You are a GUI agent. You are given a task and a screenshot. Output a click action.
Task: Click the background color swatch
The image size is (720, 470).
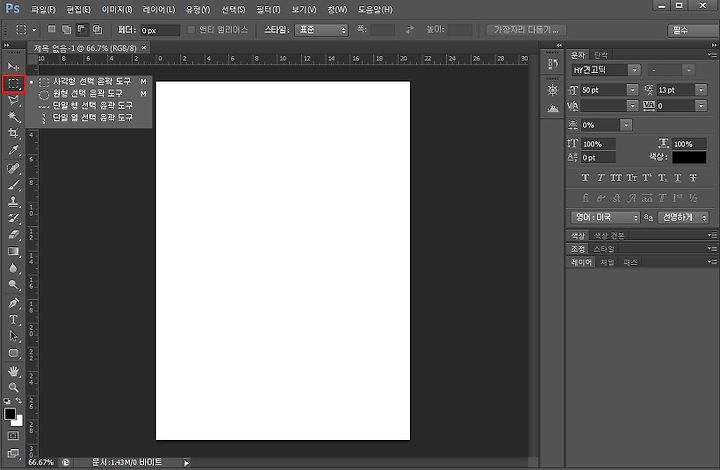click(x=19, y=421)
